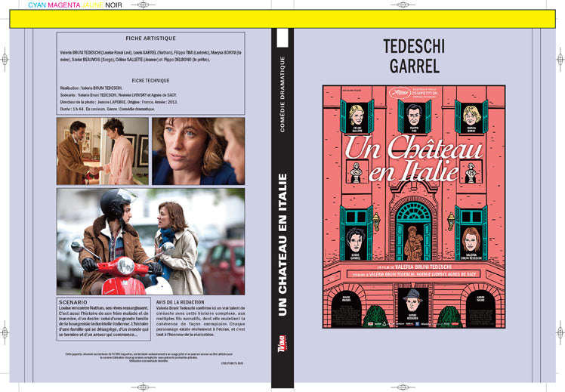Click the Madonna statue in the arched doorway
This screenshot has width=565, height=392.
click(x=413, y=243)
